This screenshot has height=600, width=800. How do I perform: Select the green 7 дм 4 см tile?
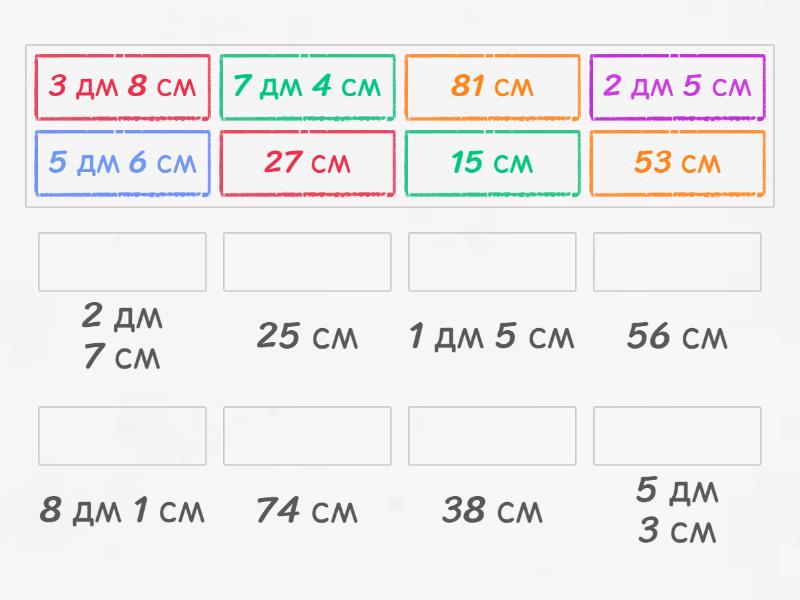coord(307,87)
